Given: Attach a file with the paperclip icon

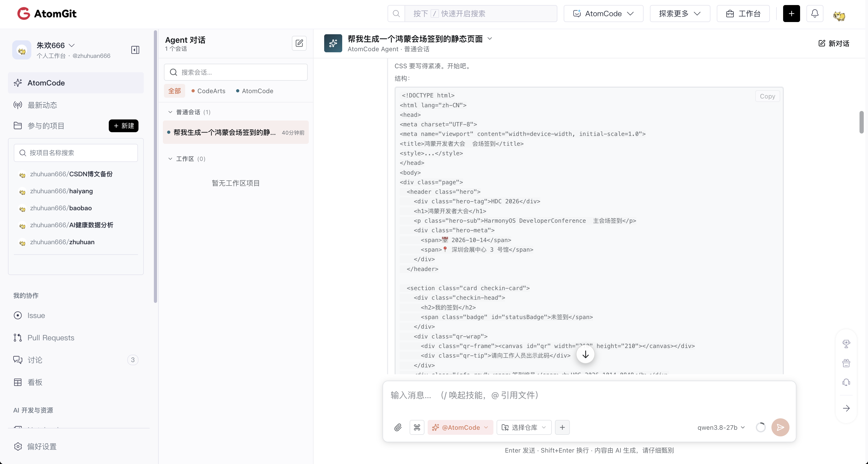Looking at the screenshot, I should (x=398, y=427).
